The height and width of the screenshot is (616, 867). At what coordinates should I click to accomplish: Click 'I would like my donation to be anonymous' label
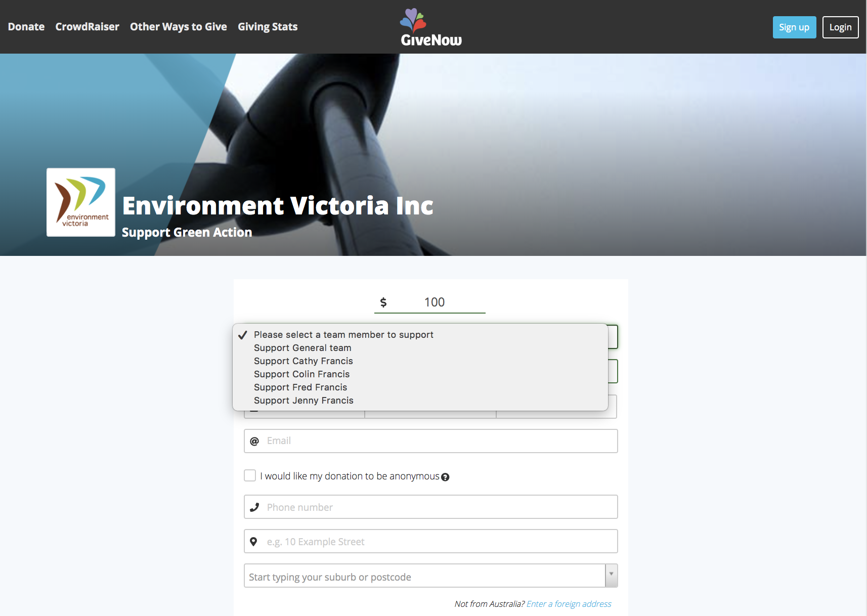pyautogui.click(x=350, y=476)
